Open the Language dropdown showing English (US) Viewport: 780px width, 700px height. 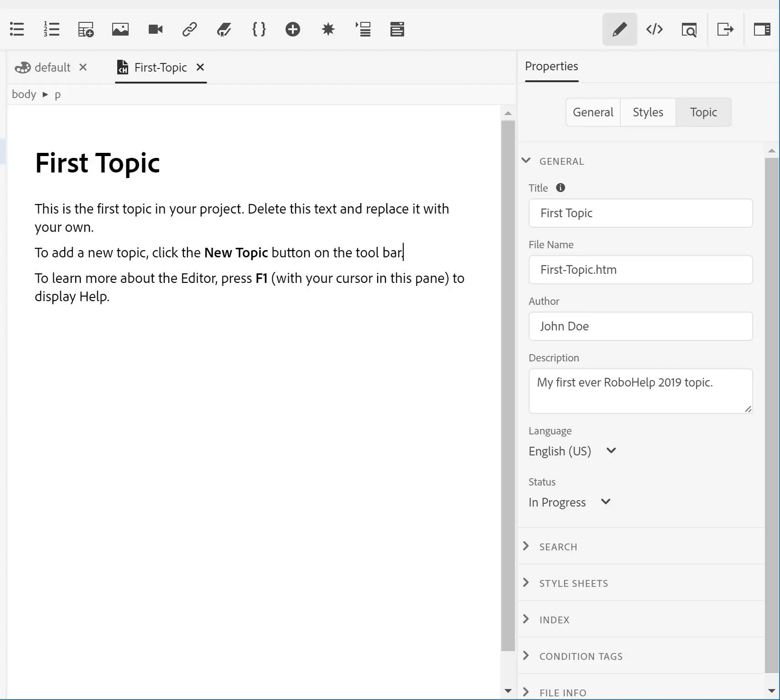[x=572, y=451]
